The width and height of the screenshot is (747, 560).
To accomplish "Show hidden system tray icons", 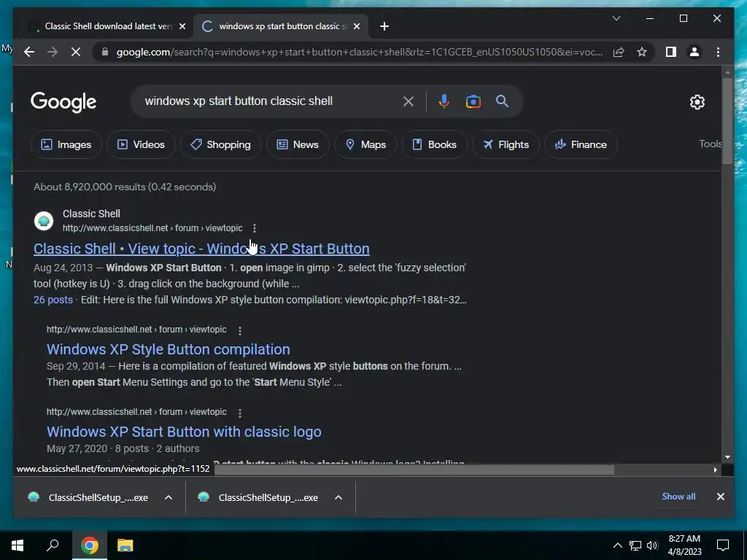I will coord(617,545).
